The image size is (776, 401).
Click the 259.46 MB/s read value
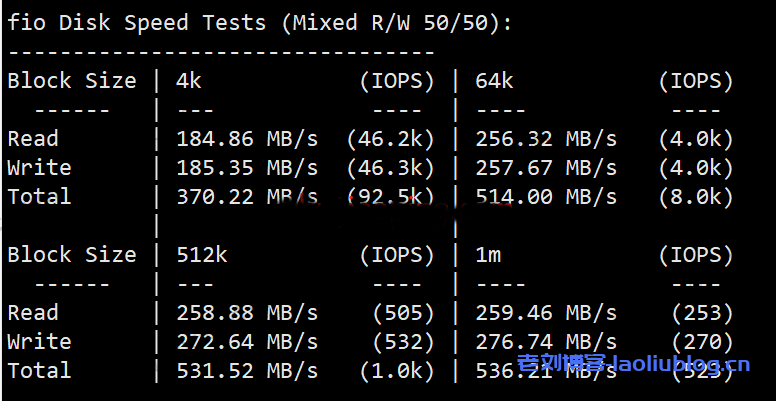pos(546,313)
